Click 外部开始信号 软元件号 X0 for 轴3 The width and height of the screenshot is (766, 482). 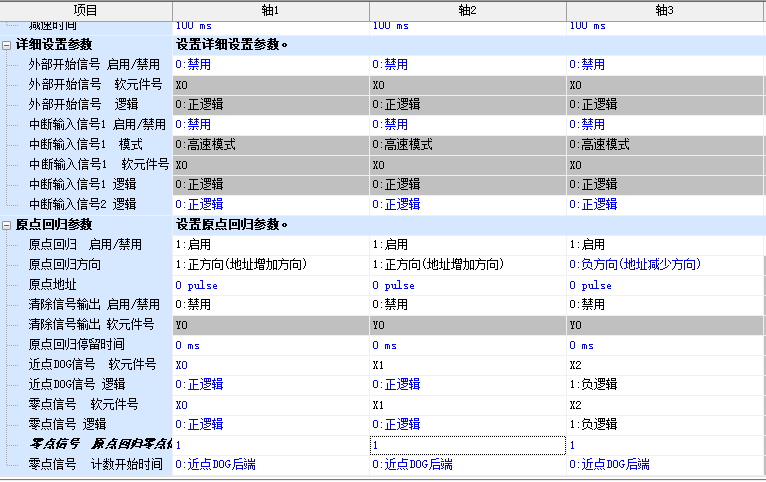(x=664, y=84)
